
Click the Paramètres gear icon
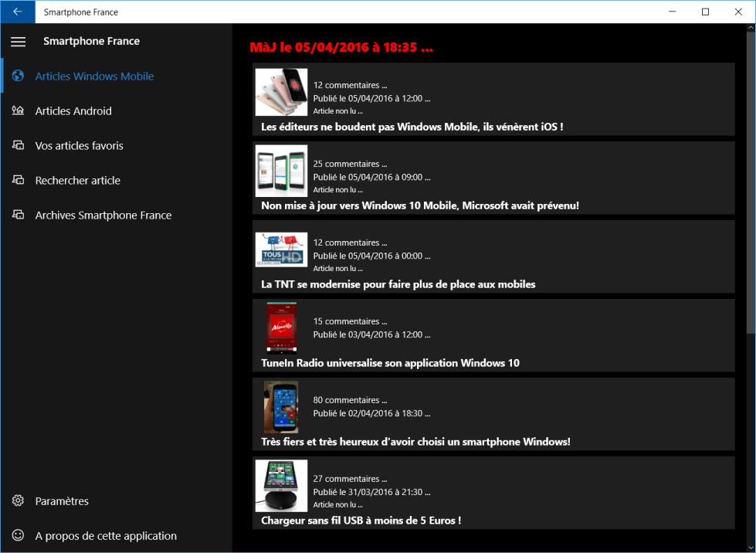(x=18, y=500)
